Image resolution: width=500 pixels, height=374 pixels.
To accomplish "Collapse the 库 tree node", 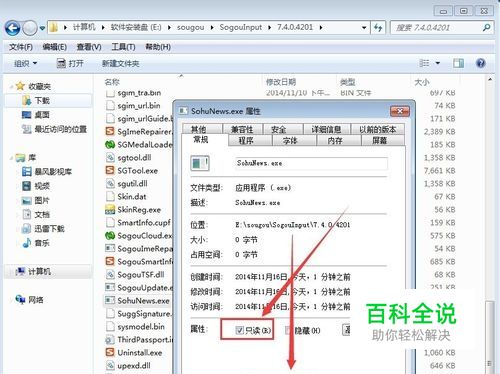I will tap(12, 158).
